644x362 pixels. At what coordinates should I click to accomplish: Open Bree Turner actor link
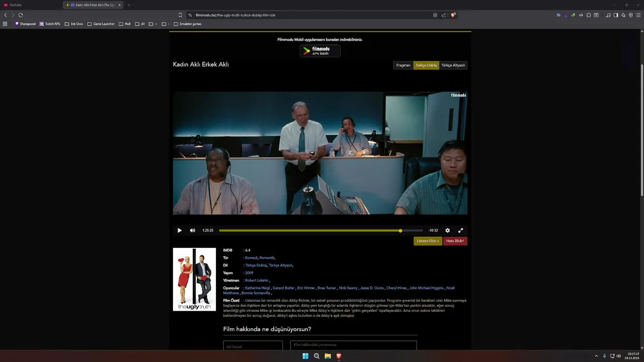327,288
